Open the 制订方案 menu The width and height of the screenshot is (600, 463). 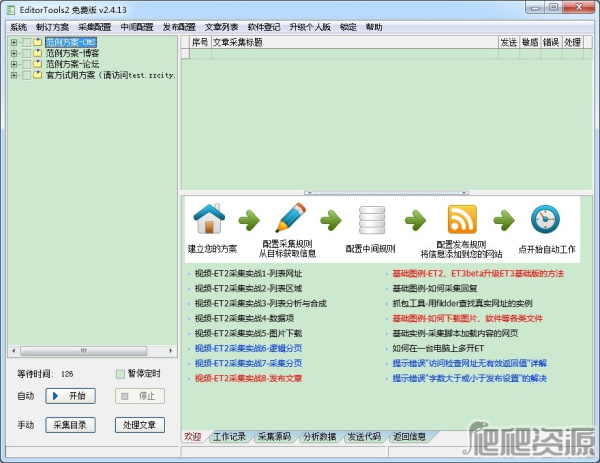pyautogui.click(x=52, y=27)
